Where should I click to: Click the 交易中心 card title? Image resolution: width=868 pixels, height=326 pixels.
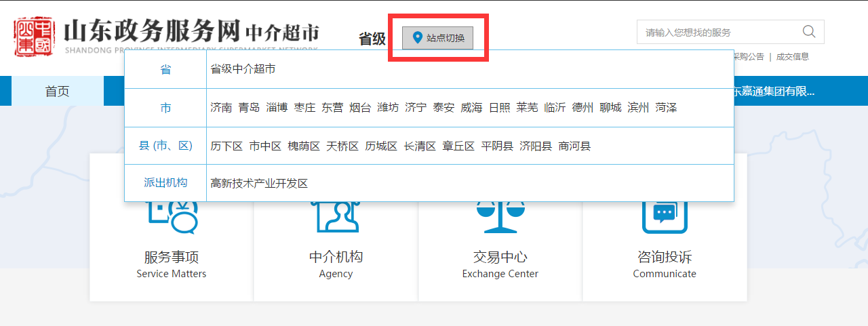tap(500, 258)
